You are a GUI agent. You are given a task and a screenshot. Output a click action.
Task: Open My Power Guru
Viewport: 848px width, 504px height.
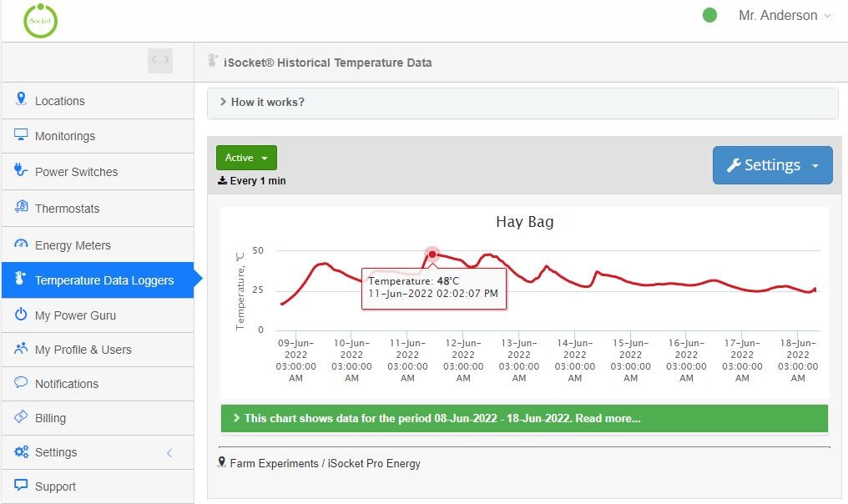click(x=98, y=315)
